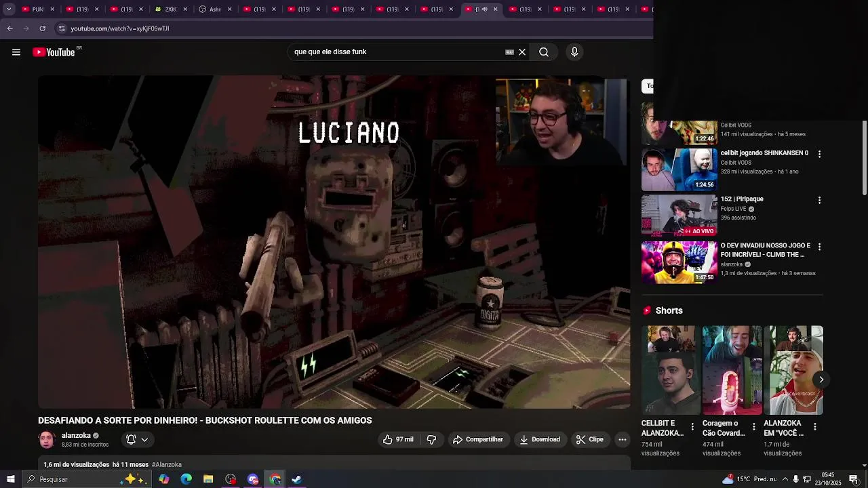Mute the playing tab via its speaker icon

click(x=484, y=9)
